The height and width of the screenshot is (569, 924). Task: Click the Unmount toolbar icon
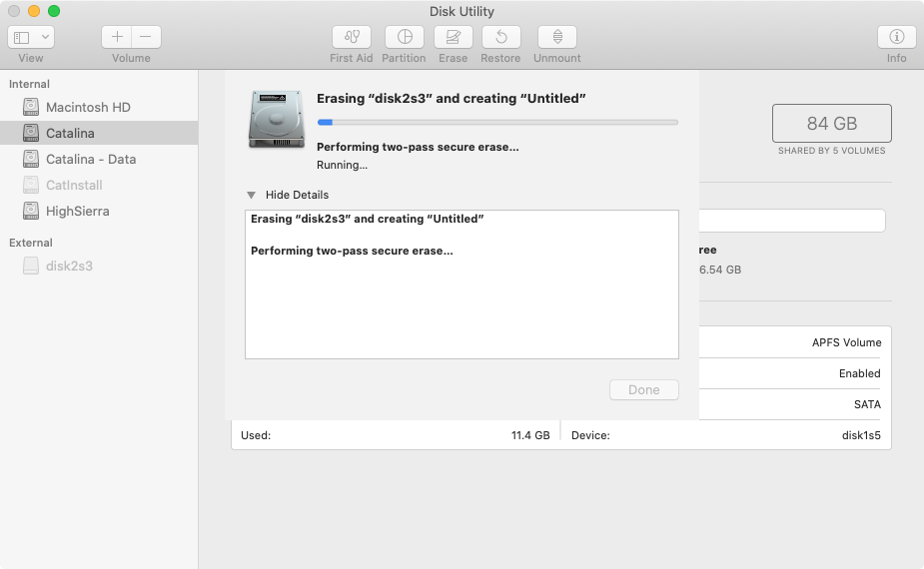coord(556,37)
